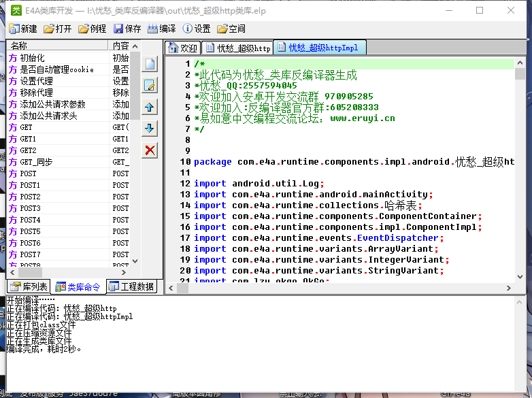Viewport: 532px width, 398px height.
Task: Open a file with 打开 button
Action: point(58,29)
